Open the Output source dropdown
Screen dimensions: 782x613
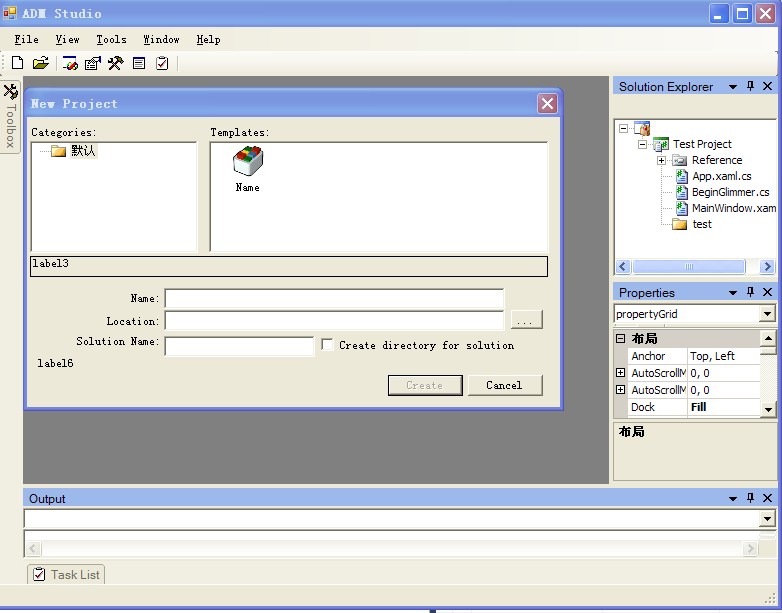(x=768, y=519)
